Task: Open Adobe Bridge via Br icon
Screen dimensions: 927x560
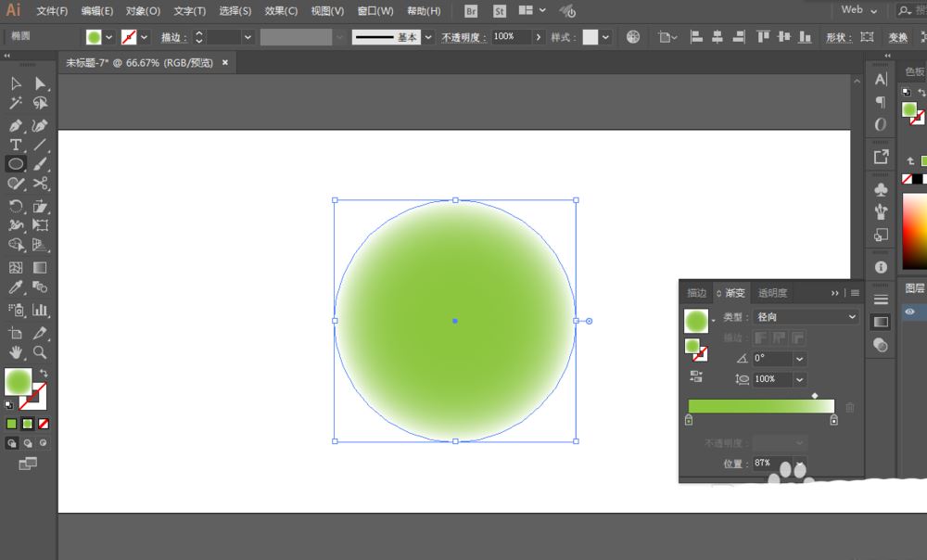Action: [x=471, y=11]
